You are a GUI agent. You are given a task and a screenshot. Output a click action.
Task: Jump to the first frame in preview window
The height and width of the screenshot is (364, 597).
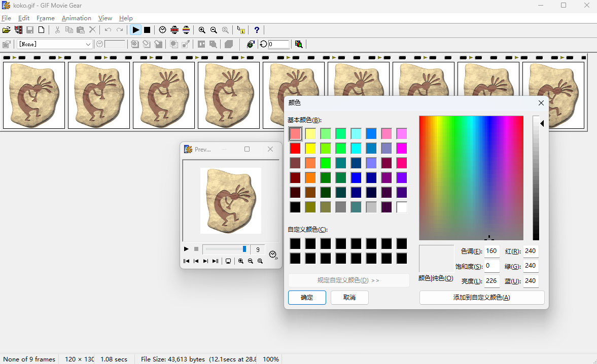[186, 261]
